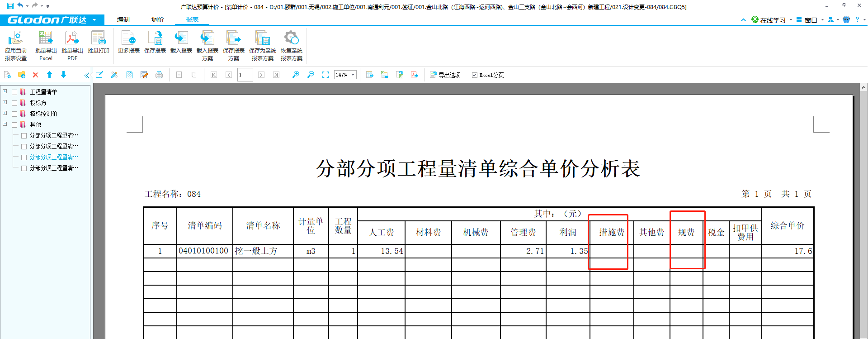This screenshot has width=868, height=339.
Task: Check the 投标方 checkbox
Action: point(14,103)
